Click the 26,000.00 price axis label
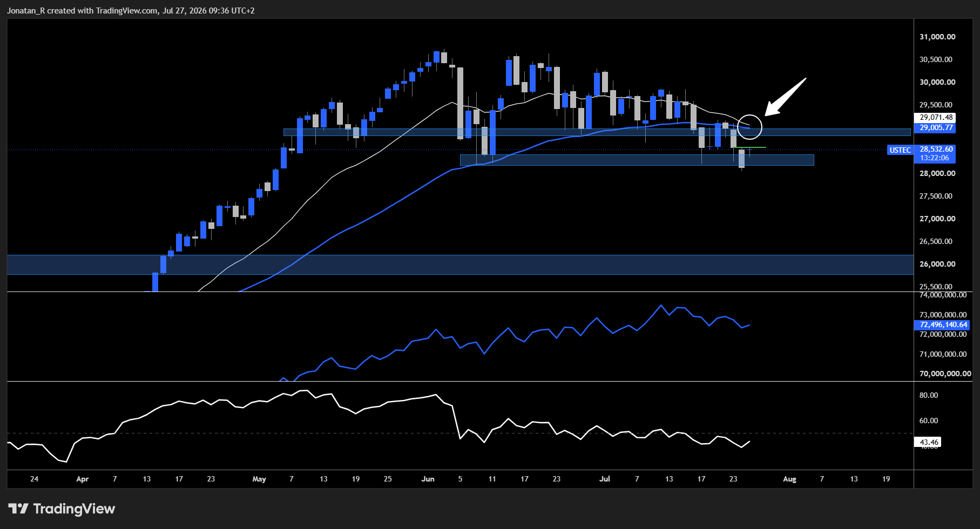Viewport: 980px width, 529px height. tap(937, 264)
